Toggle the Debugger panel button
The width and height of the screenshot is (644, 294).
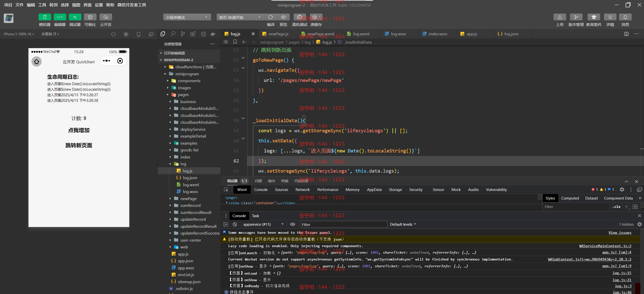pos(75,17)
